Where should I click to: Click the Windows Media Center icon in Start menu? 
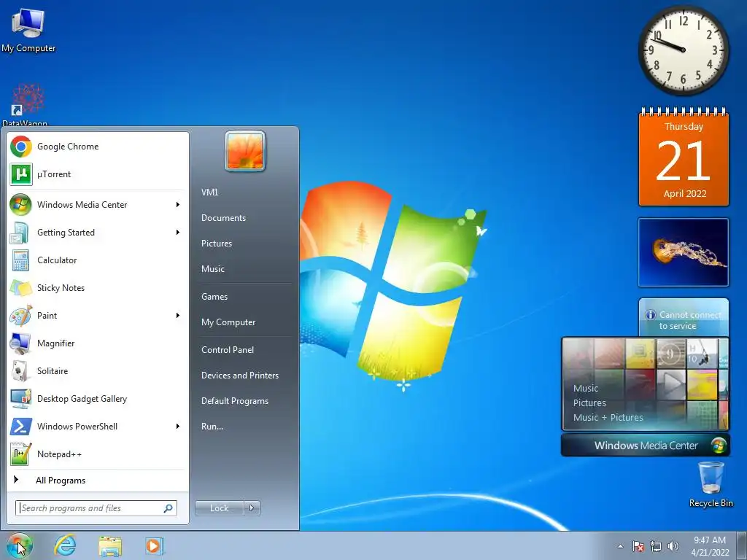coord(20,205)
